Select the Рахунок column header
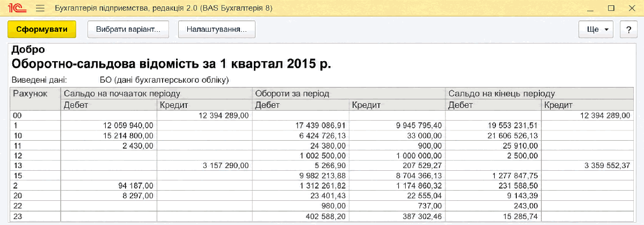This screenshot has height=225, width=644. click(36, 99)
